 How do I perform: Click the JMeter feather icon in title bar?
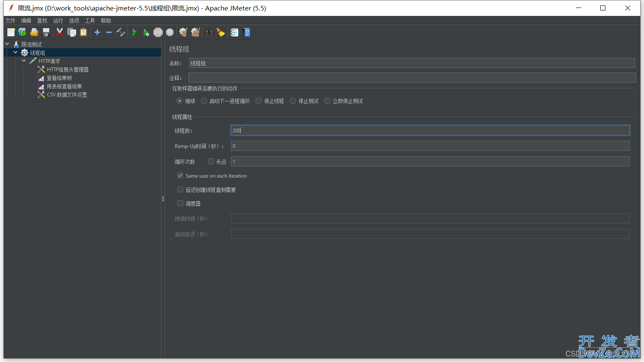click(11, 8)
